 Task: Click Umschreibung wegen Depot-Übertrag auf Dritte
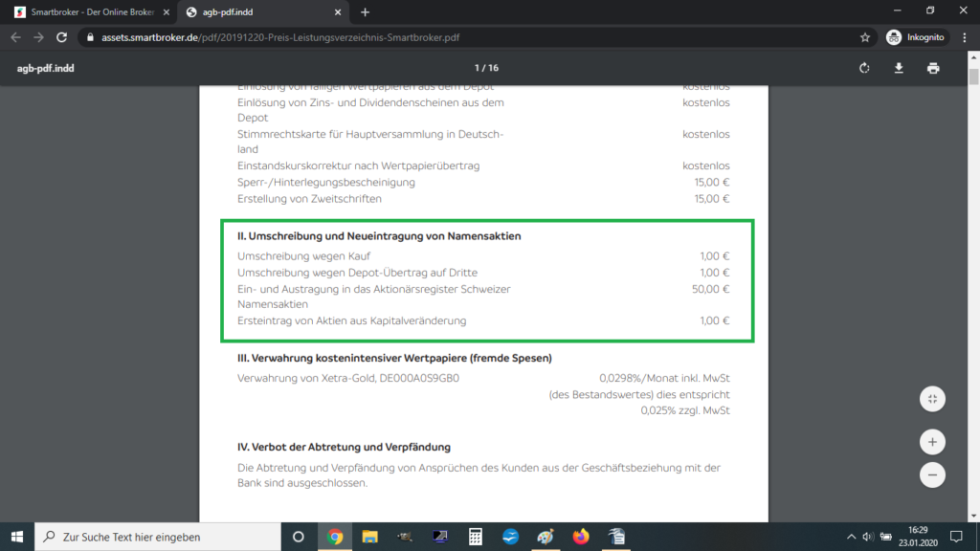[358, 273]
